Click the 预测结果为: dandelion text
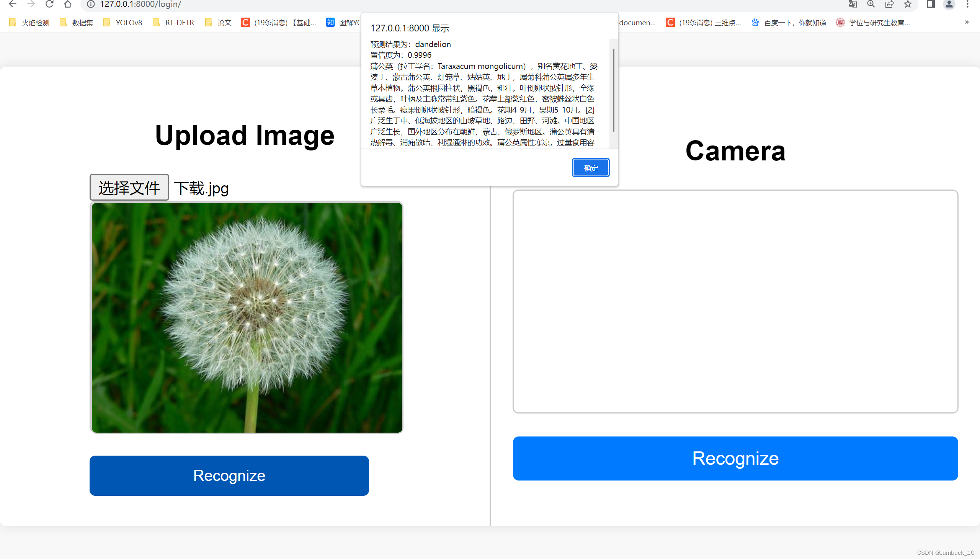 tap(410, 44)
